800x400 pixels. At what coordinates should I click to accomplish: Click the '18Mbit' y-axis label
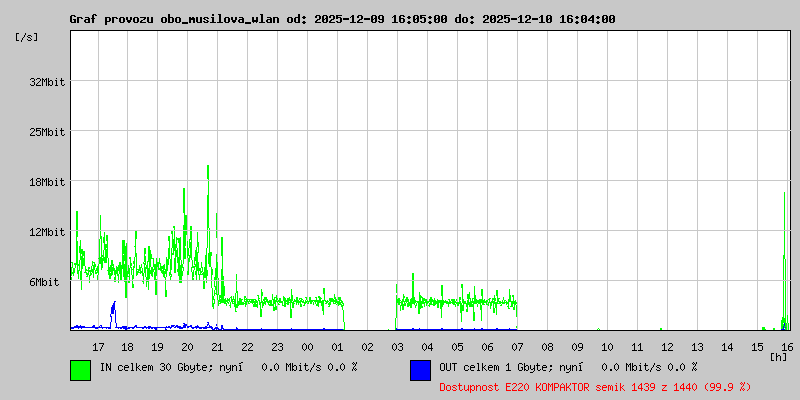pyautogui.click(x=47, y=182)
